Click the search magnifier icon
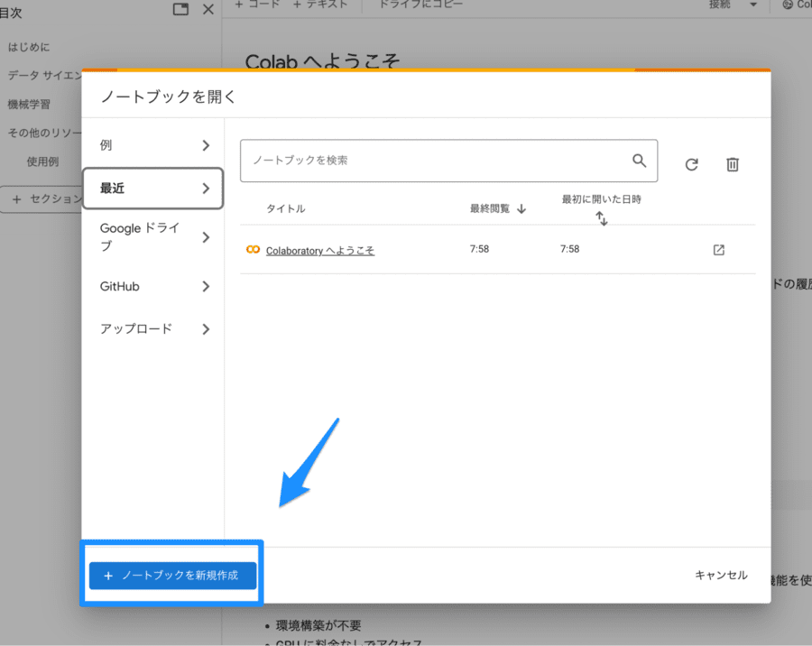This screenshot has height=646, width=812. tap(639, 161)
